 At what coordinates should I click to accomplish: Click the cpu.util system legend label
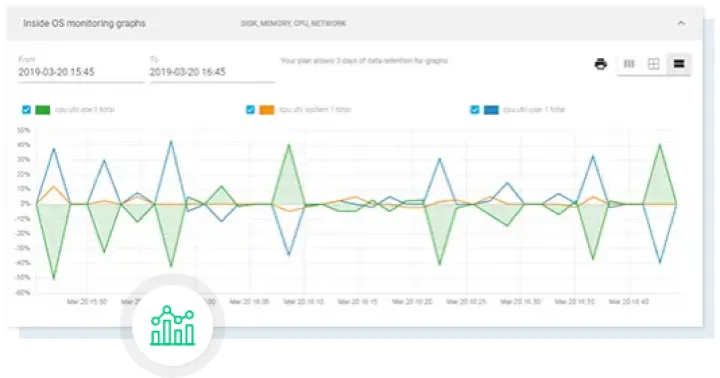point(315,110)
